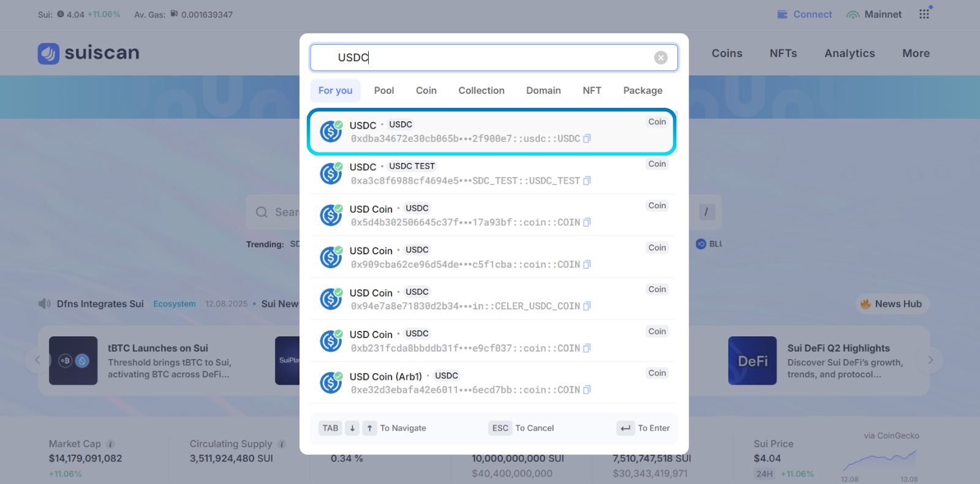
Task: Open the More menu
Action: click(916, 53)
